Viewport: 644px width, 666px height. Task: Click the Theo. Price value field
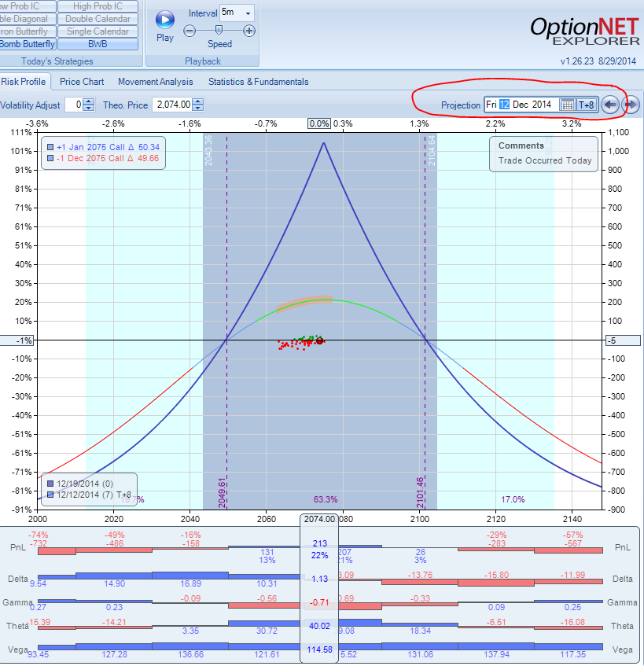pyautogui.click(x=173, y=105)
